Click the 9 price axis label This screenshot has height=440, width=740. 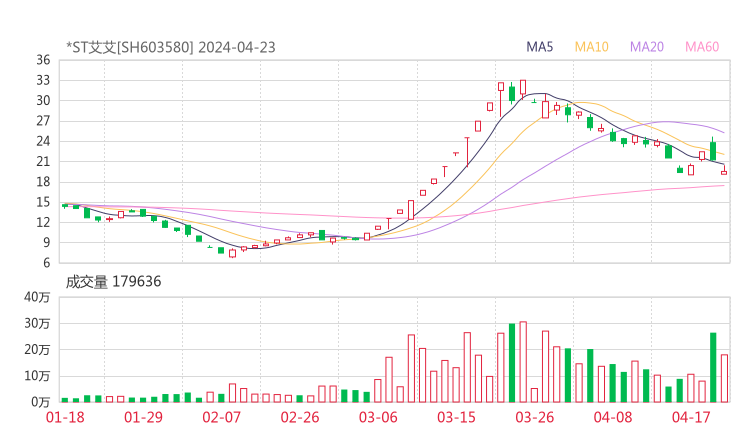(x=46, y=243)
